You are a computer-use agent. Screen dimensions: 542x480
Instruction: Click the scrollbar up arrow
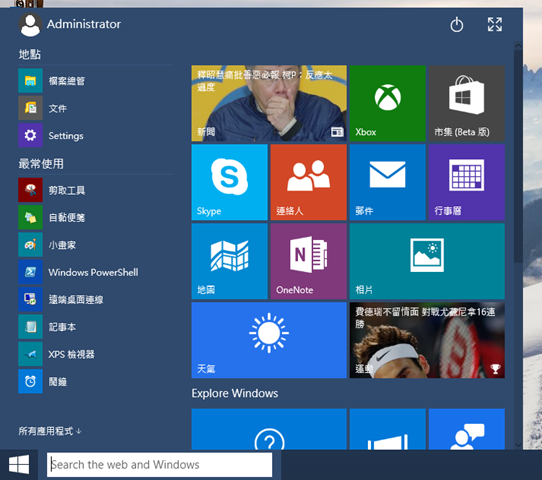pyautogui.click(x=518, y=46)
